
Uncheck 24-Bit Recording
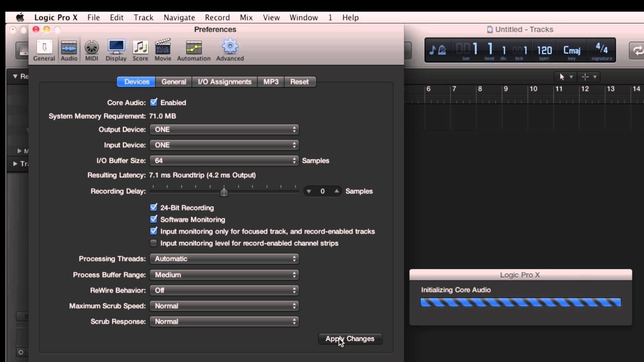tap(154, 207)
